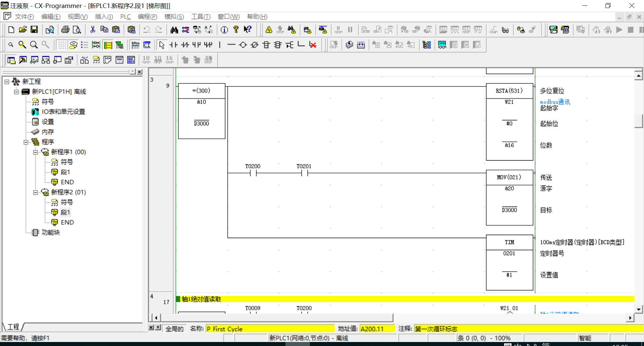Toggle the grid display icon

(x=62, y=45)
